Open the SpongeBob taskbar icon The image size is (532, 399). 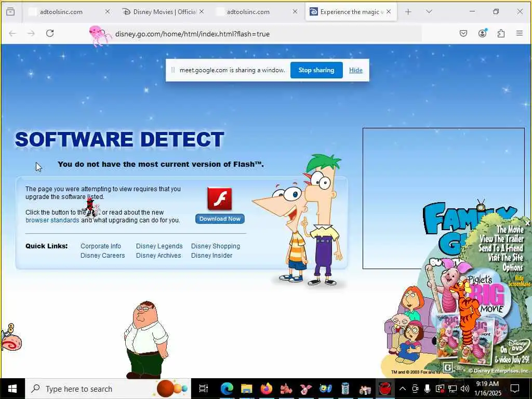(325, 389)
